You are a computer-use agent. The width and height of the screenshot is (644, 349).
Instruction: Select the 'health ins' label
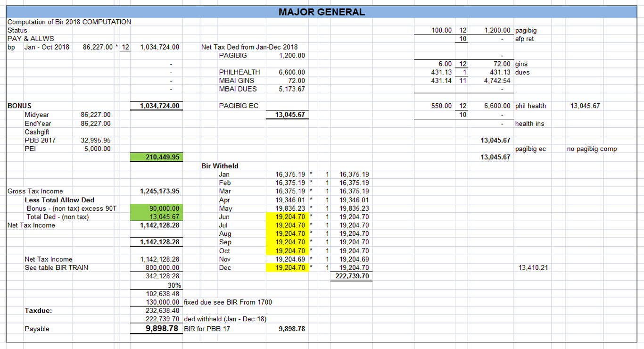pos(529,124)
